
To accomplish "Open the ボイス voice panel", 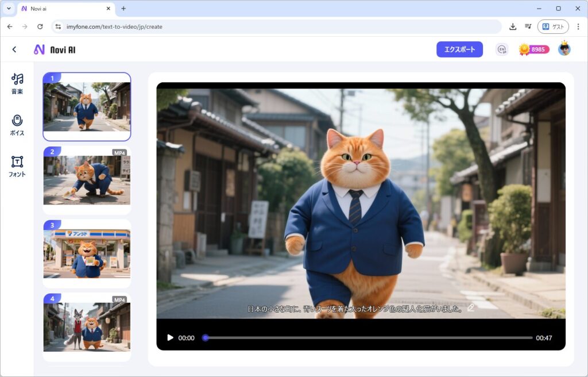I will pos(17,125).
